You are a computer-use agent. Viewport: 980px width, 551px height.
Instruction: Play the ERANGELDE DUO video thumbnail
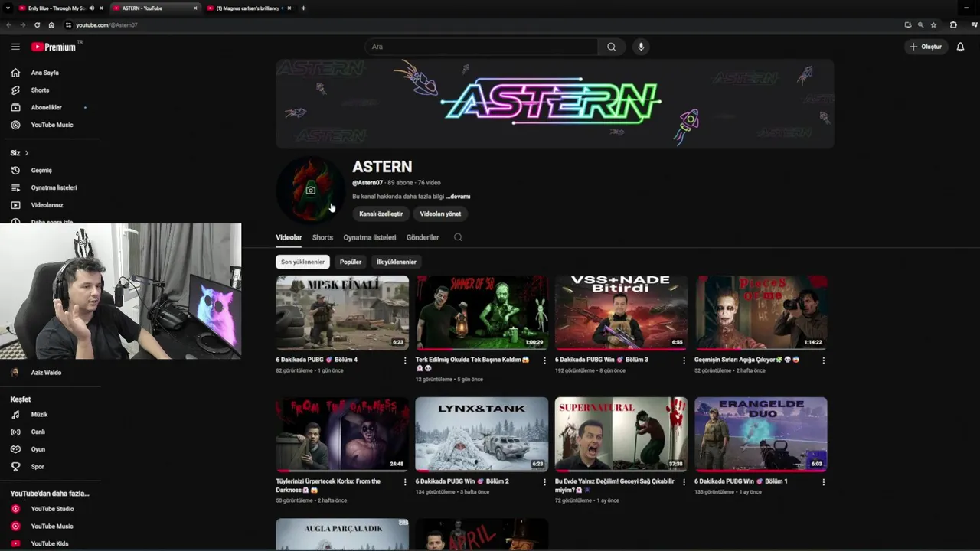pyautogui.click(x=761, y=434)
